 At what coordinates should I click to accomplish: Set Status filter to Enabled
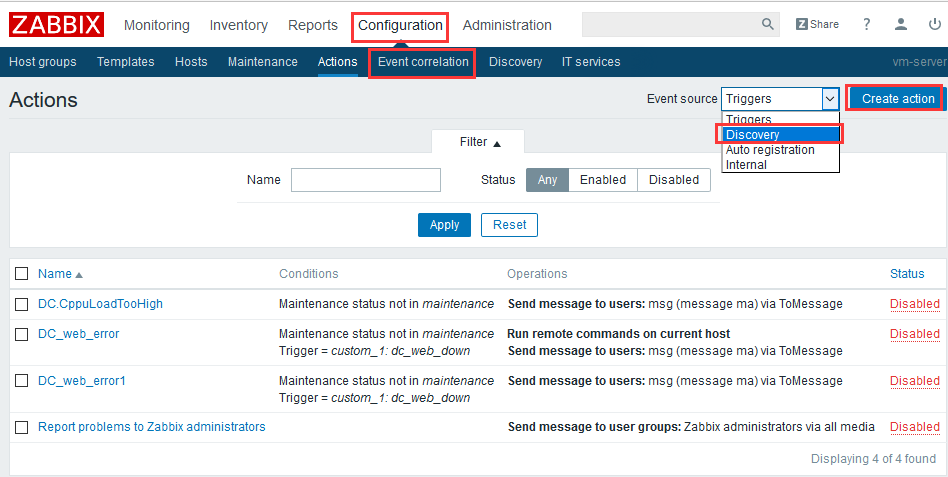(603, 180)
